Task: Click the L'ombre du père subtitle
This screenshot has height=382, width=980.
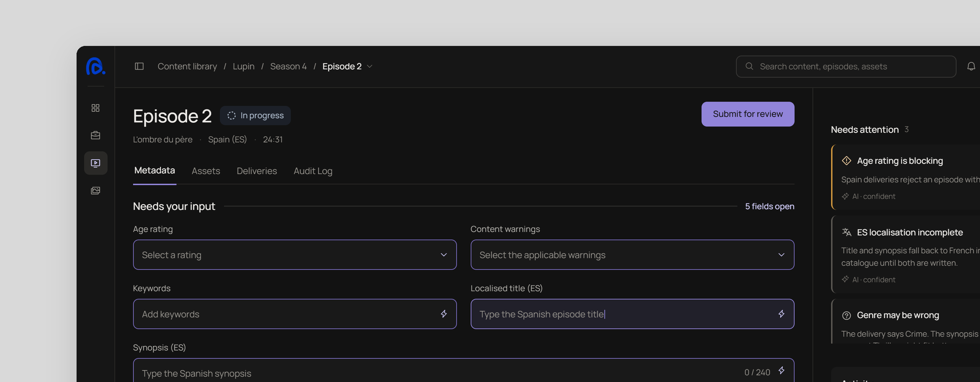Action: (163, 140)
